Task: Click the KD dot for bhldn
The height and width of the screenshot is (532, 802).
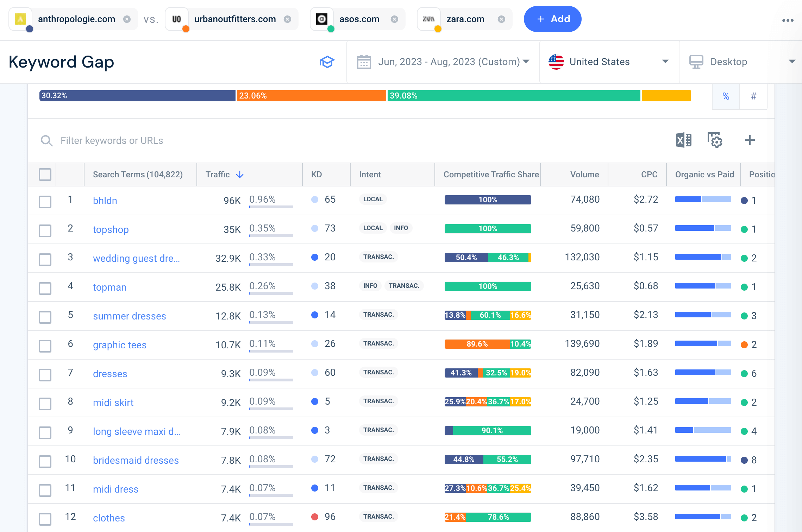Action: 315,200
